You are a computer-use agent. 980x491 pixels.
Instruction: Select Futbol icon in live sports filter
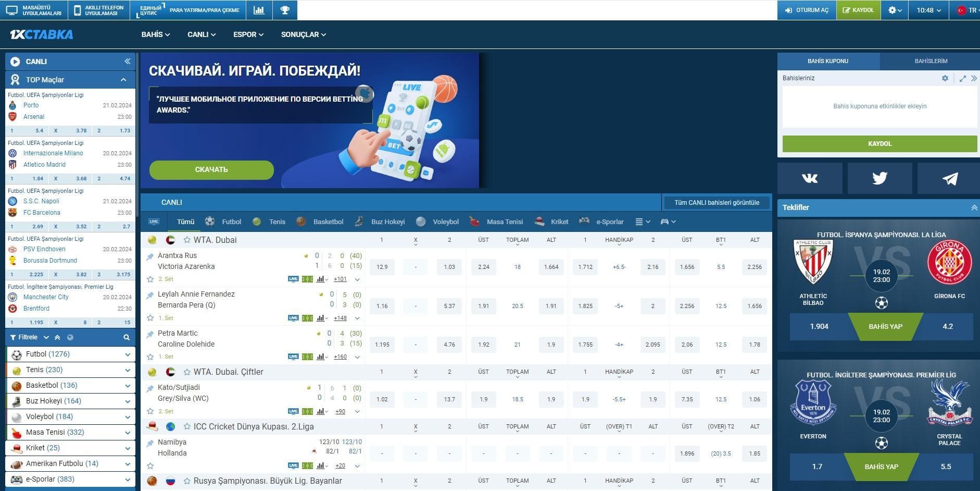(210, 222)
